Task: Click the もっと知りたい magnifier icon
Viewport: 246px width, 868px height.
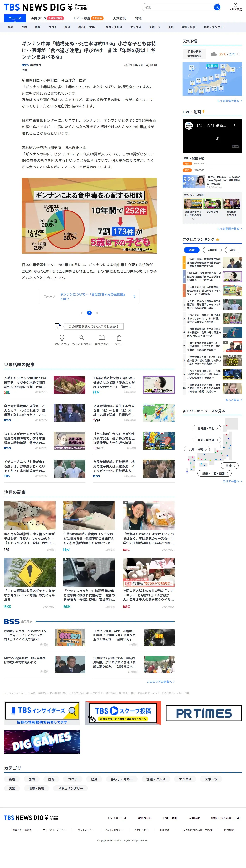Action: 82,337
